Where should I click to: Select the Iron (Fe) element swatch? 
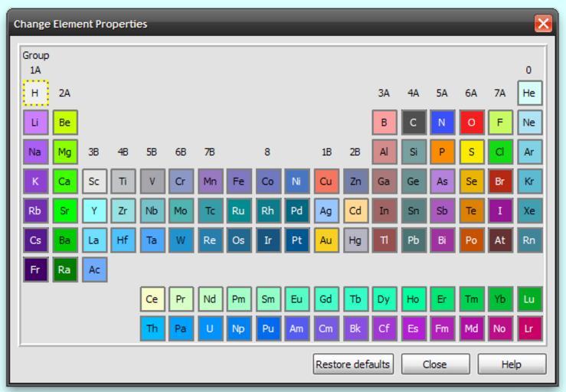coord(239,181)
